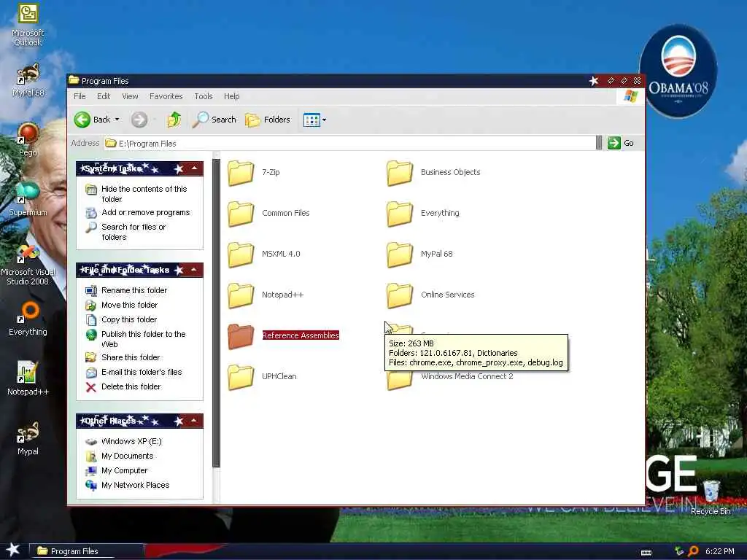Select the Notepad++ folder

point(266,295)
